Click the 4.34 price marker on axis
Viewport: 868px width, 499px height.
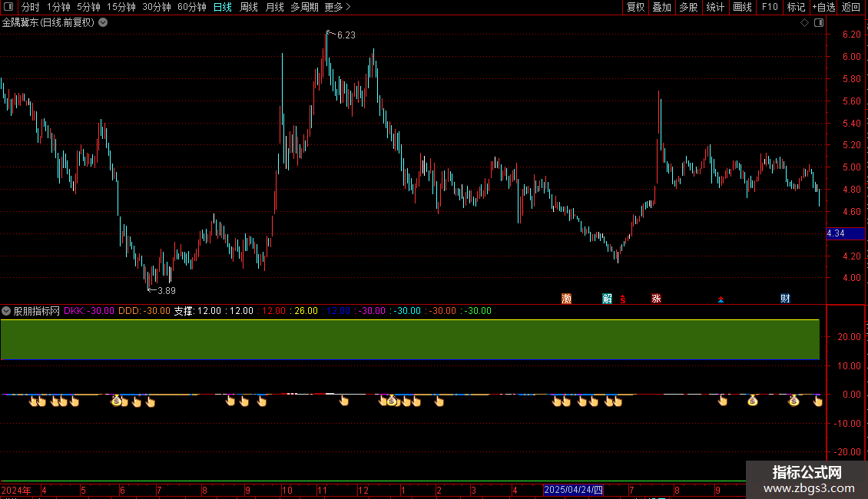[845, 233]
